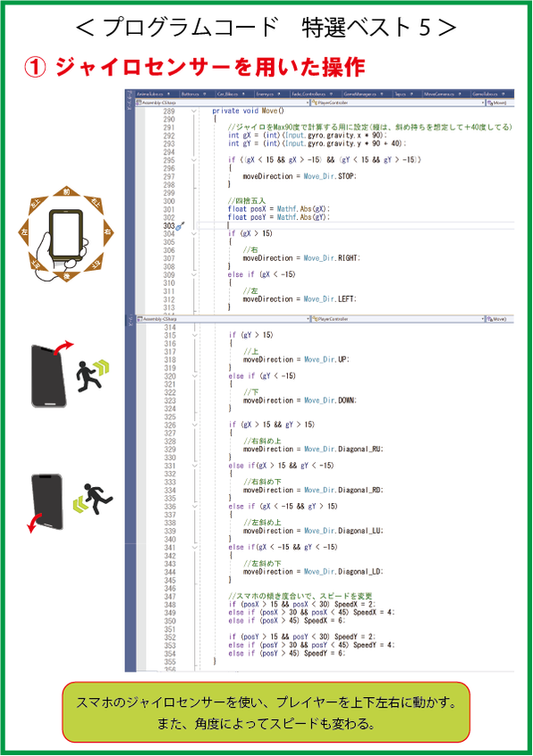Collapse the if block at line 326

click(194, 424)
